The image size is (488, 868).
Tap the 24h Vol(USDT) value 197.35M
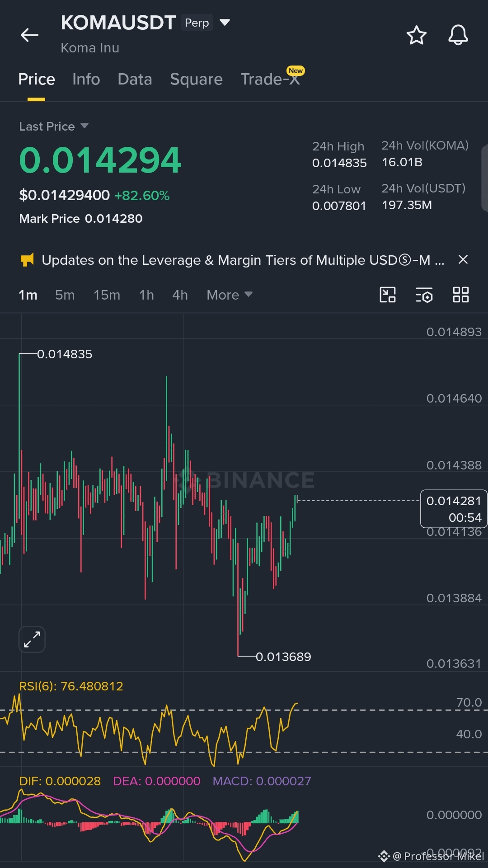[x=407, y=205]
